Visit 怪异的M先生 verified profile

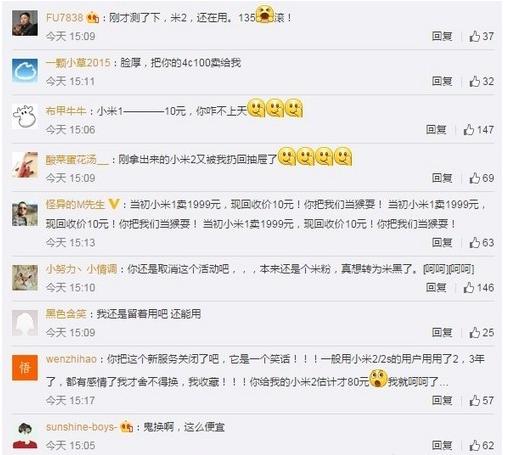coord(75,204)
